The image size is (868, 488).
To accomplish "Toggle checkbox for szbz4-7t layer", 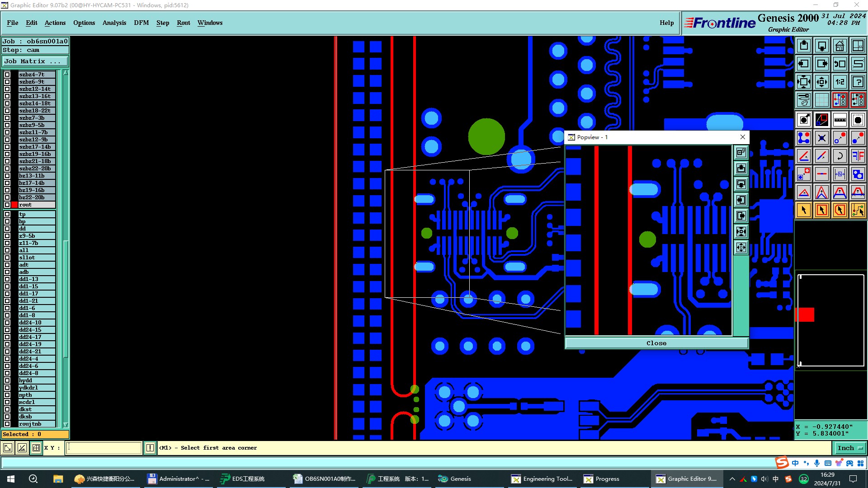I will [7, 75].
